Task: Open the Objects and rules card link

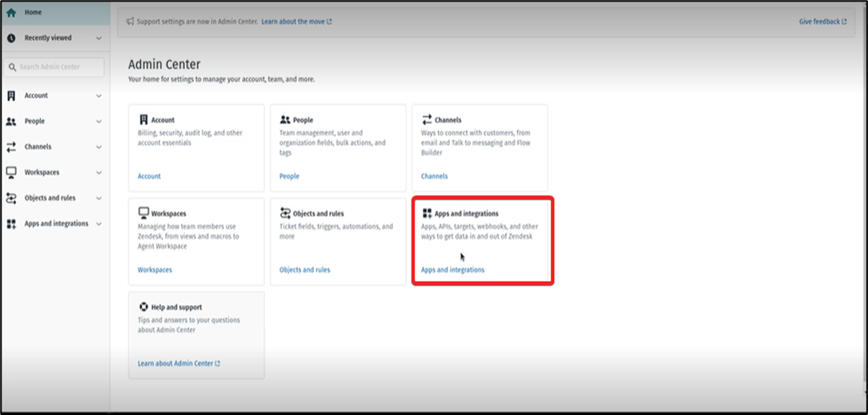Action: tap(304, 270)
